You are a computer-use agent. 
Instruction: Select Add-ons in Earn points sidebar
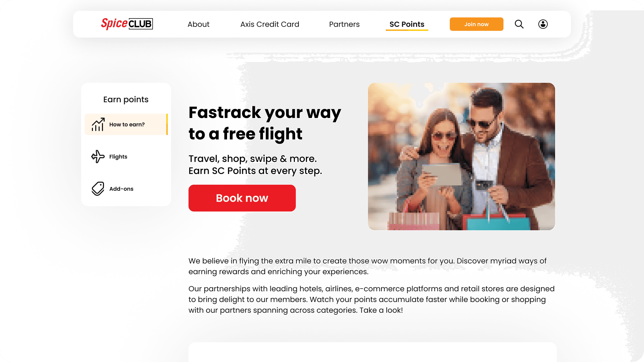[126, 189]
